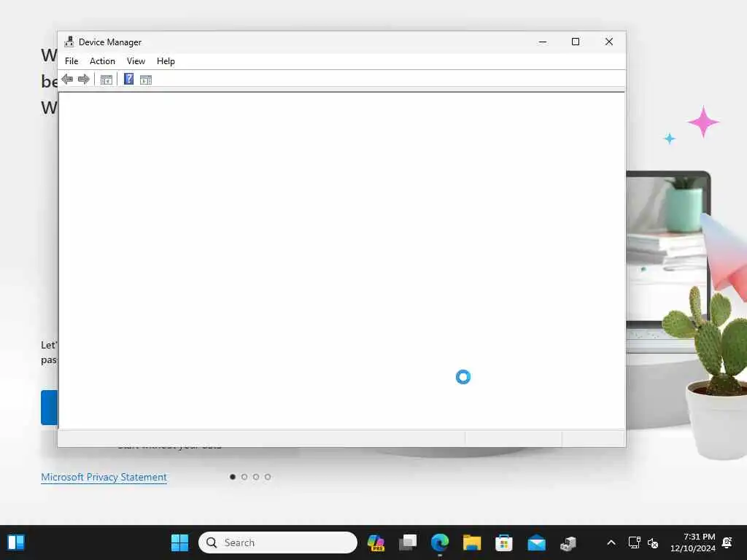
Task: Toggle the show/hide action pane icon
Action: (146, 79)
